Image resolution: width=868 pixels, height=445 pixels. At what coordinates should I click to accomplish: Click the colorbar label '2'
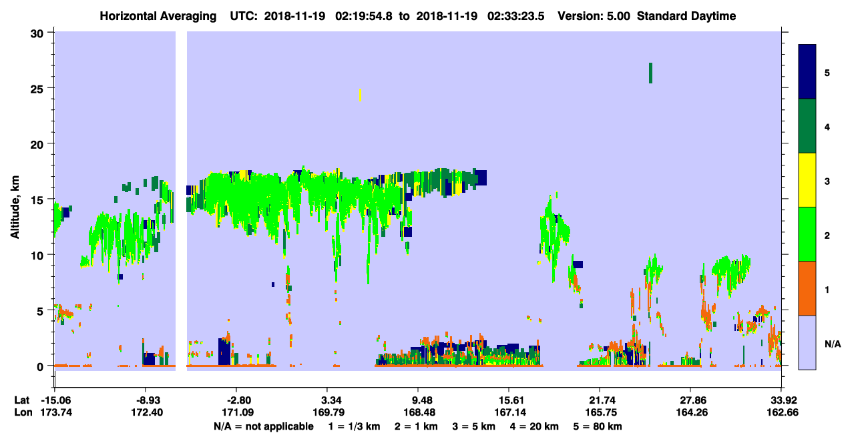click(x=827, y=236)
